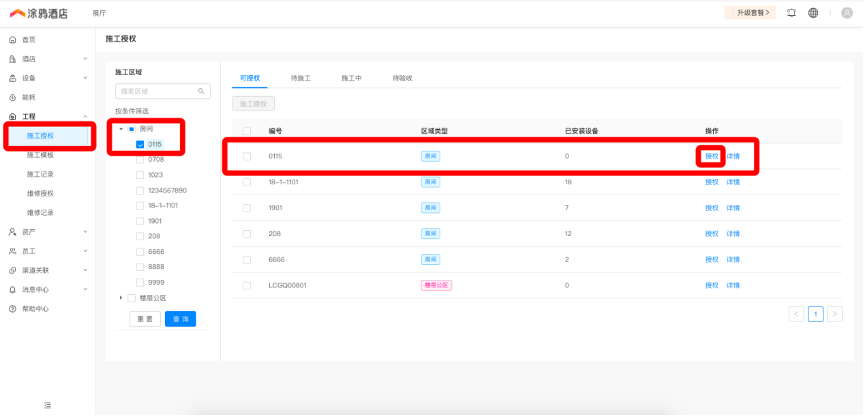Click the 首页 home icon

13,40
